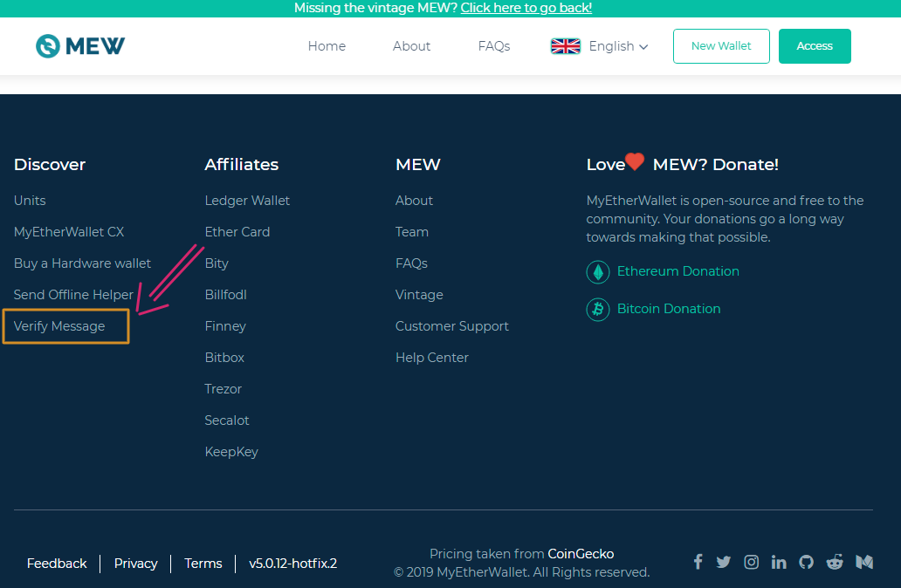
Task: Click the Bitcoin circle donation icon
Action: 597,310
